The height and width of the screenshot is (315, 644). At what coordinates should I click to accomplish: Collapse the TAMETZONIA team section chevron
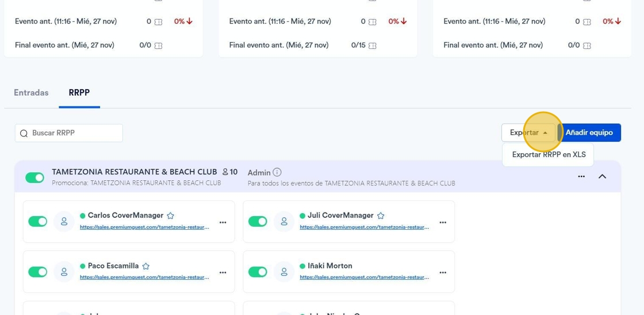(x=602, y=176)
